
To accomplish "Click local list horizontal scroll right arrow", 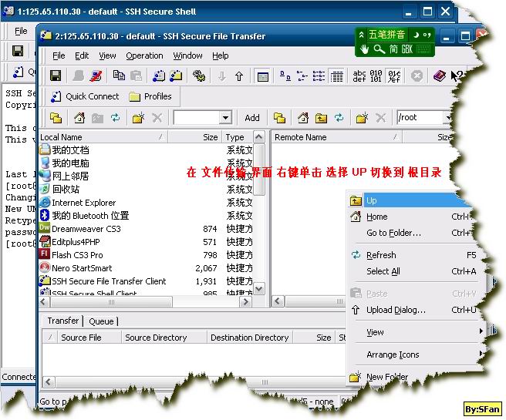I will pos(245,302).
